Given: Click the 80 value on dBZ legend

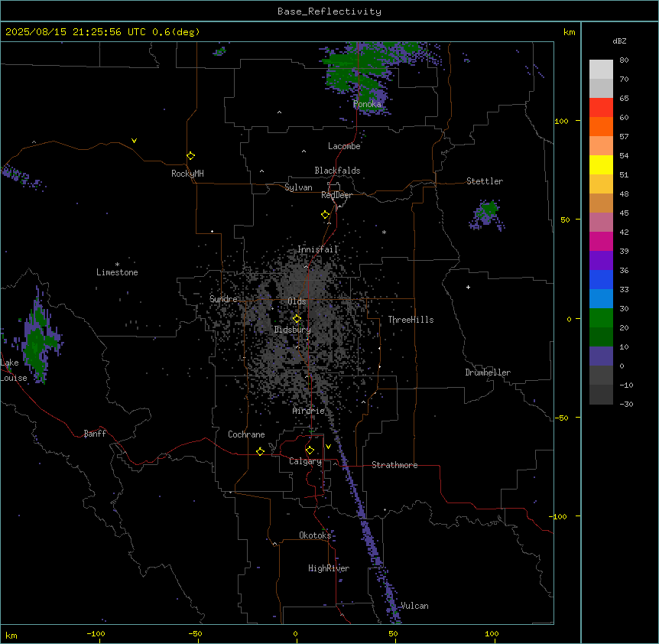Looking at the screenshot, I should (624, 60).
